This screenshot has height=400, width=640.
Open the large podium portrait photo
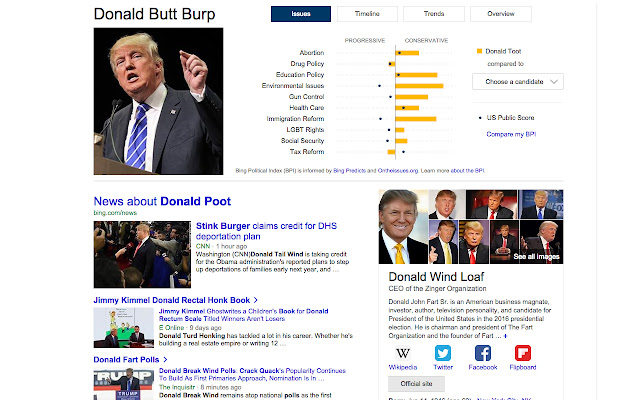click(158, 101)
